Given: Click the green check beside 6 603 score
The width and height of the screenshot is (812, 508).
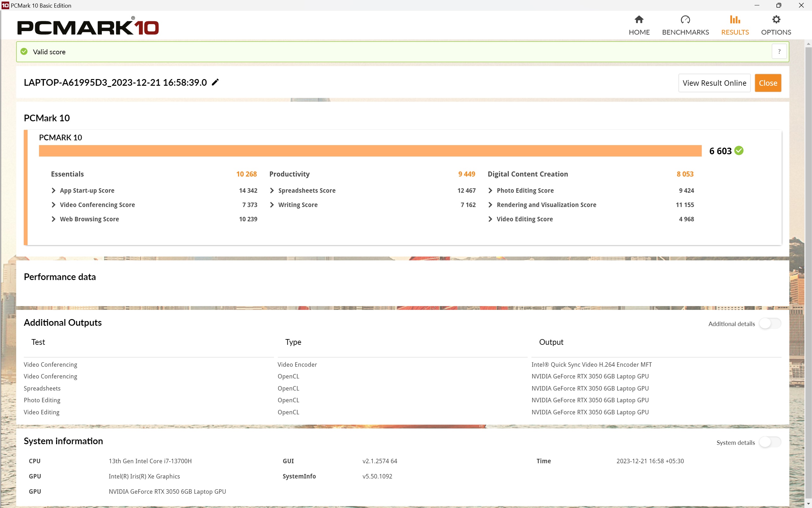Looking at the screenshot, I should [739, 150].
